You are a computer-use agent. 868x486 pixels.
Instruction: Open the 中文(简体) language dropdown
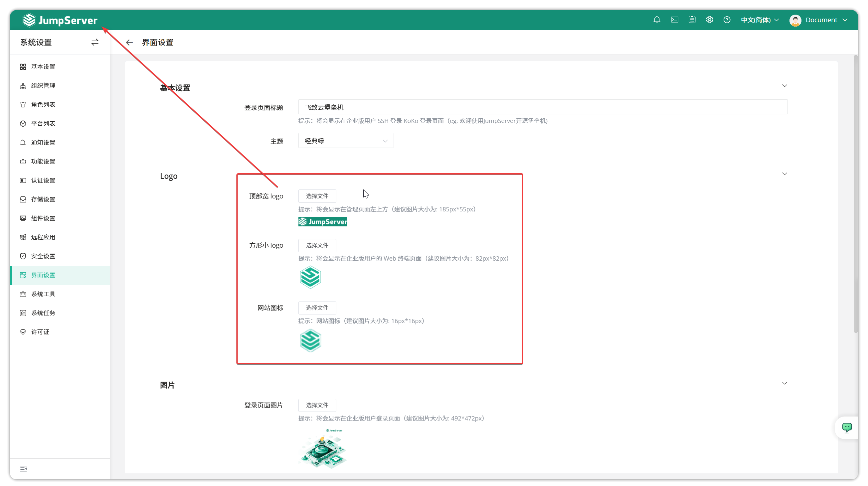pos(760,20)
